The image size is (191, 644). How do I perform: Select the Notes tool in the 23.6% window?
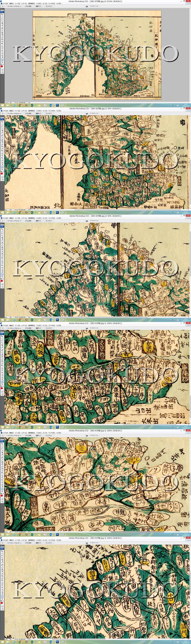[x=2, y=55]
